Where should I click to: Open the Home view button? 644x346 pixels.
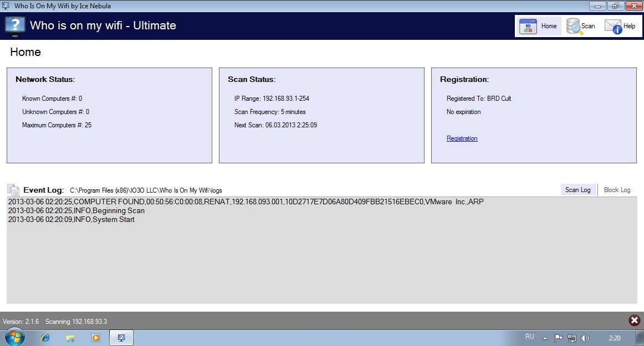[539, 26]
